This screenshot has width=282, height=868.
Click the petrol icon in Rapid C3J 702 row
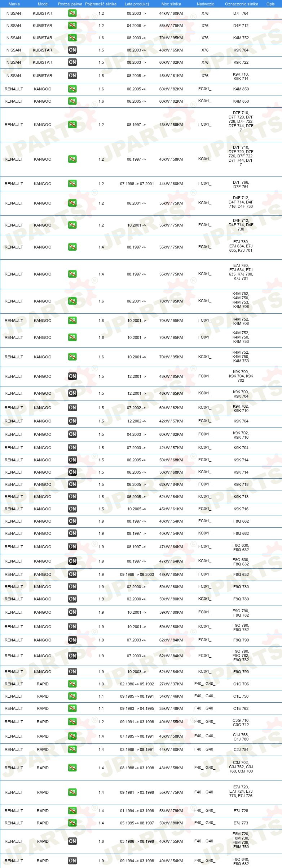point(72,768)
